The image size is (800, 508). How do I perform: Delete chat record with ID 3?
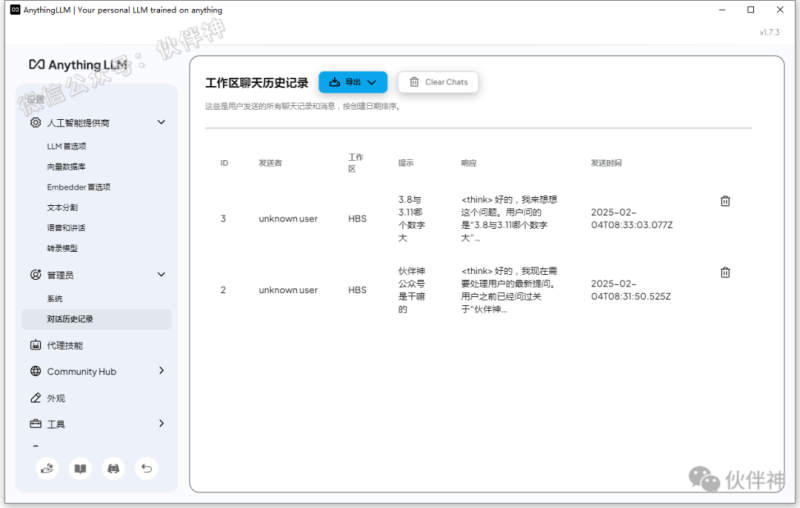click(725, 201)
